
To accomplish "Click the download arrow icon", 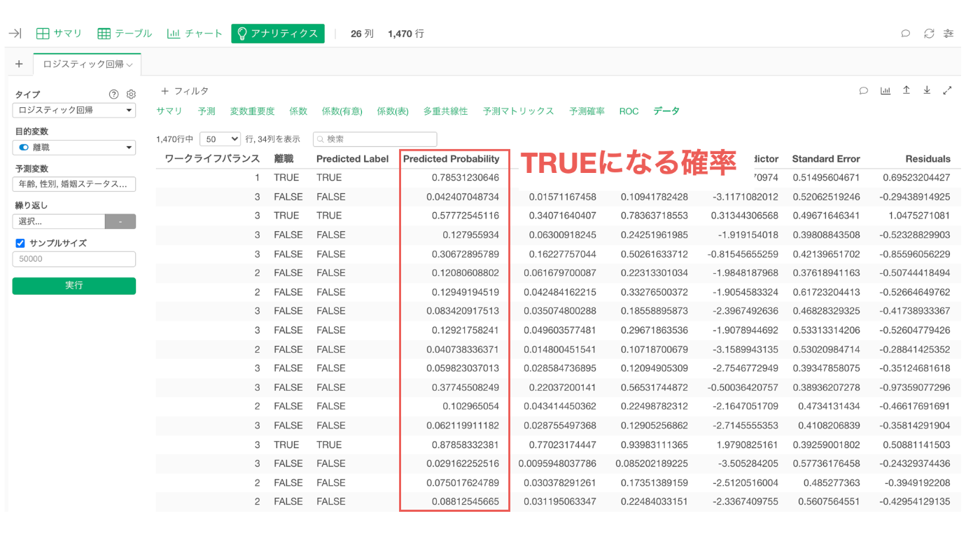I will (927, 90).
